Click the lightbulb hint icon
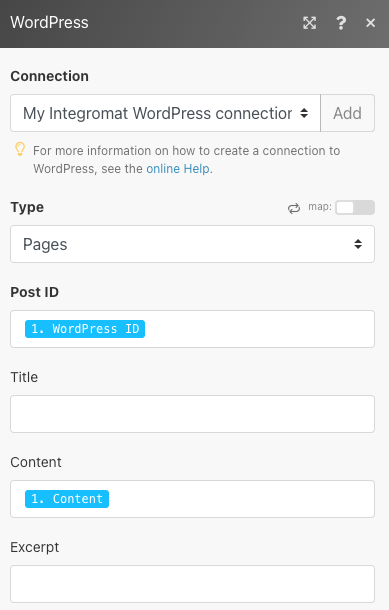The height and width of the screenshot is (610, 389). click(20, 149)
